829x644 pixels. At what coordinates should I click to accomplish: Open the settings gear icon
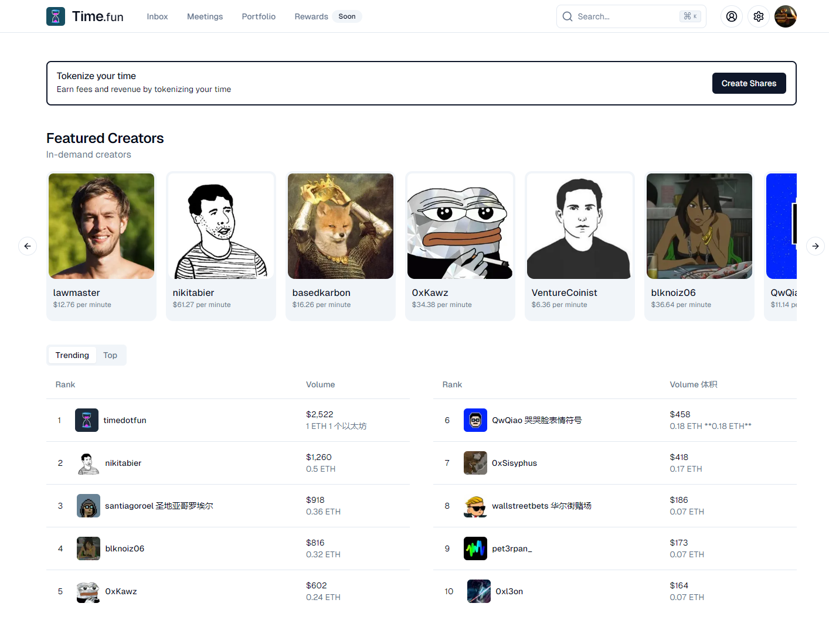758,16
